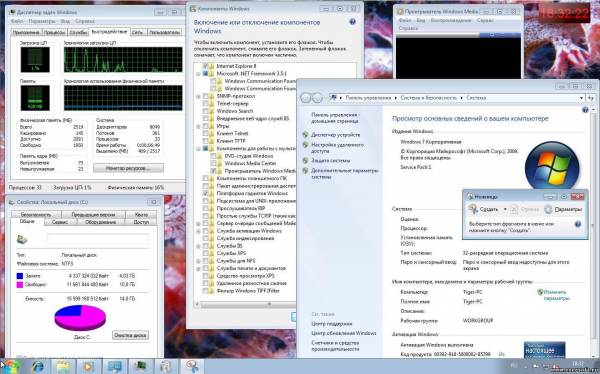Click the Монитор ресурсов button
This screenshot has width=600, height=374.
(128, 168)
